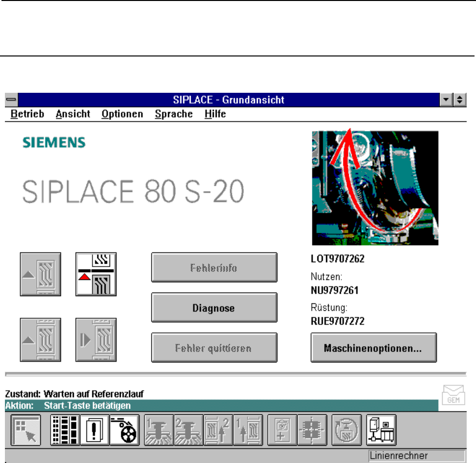Click the machine head image with red arrow
Viewport: 476px width, 463px height.
pyautogui.click(x=375, y=188)
